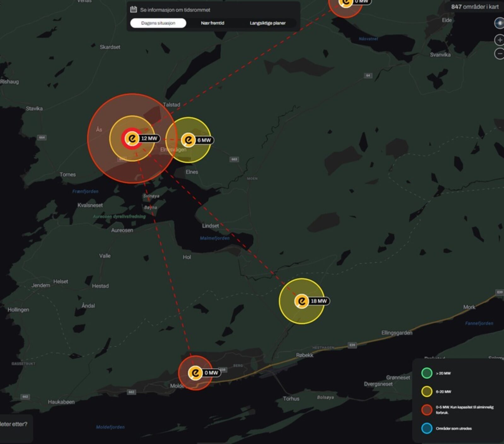
Task: Click the blue Områder som utredes circle
Action: 427,428
